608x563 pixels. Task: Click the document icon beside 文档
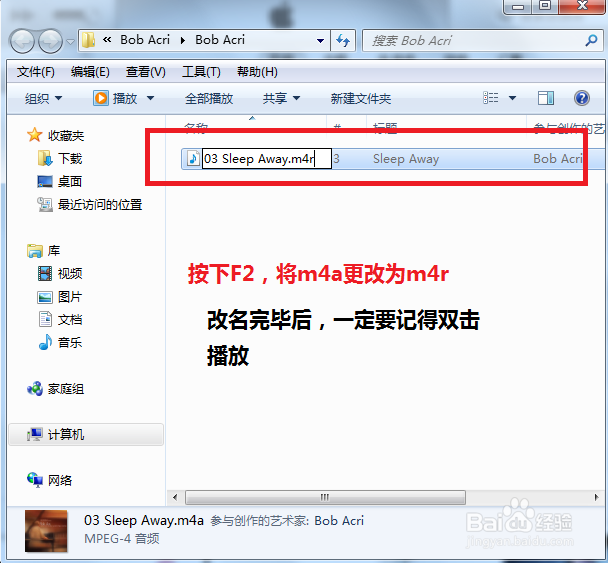45,319
